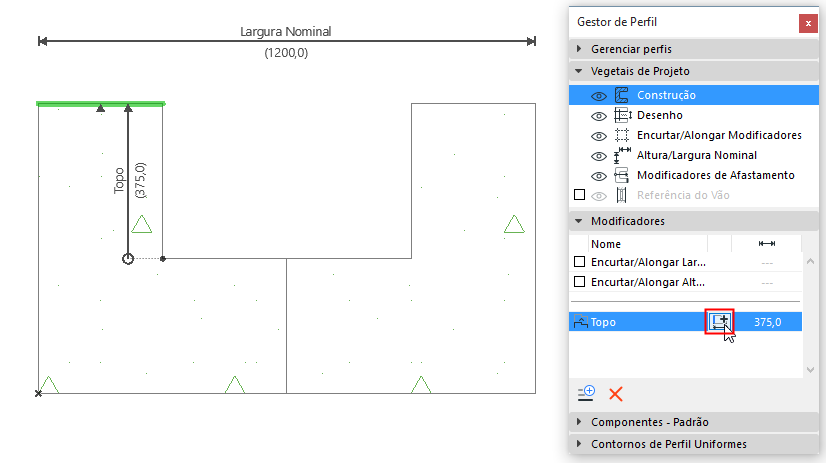
Task: Click the Topo modifier row icon
Action: click(581, 321)
